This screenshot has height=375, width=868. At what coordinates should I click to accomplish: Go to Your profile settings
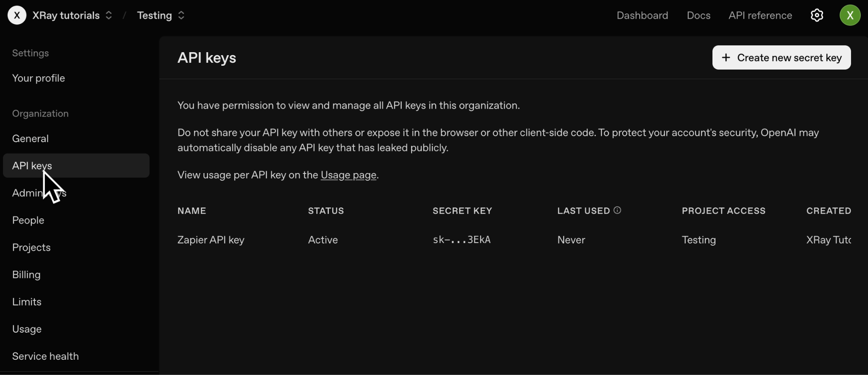point(39,78)
